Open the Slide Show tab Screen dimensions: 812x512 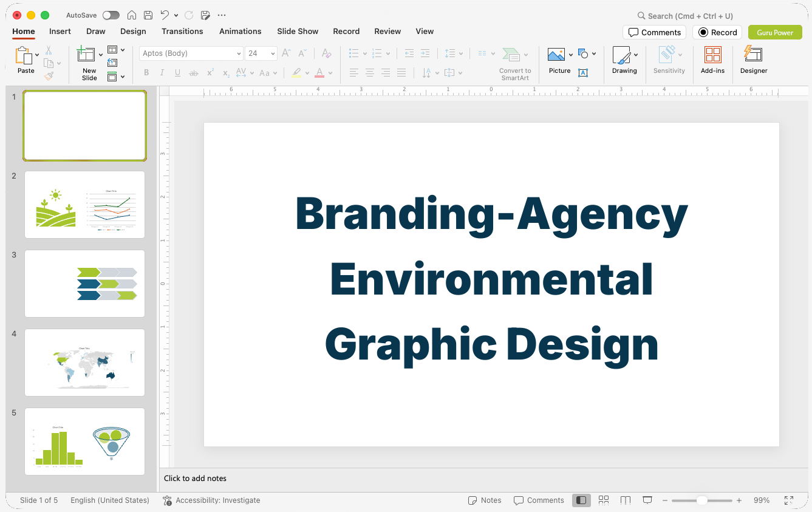click(x=298, y=31)
